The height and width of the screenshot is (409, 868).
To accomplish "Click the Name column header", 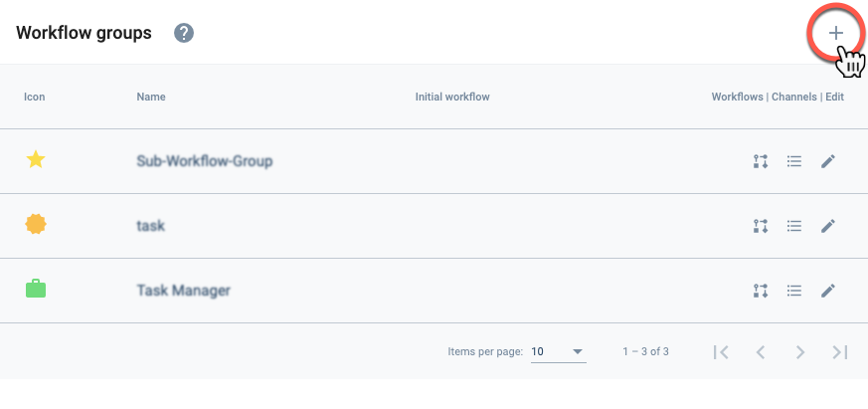I will pos(151,97).
